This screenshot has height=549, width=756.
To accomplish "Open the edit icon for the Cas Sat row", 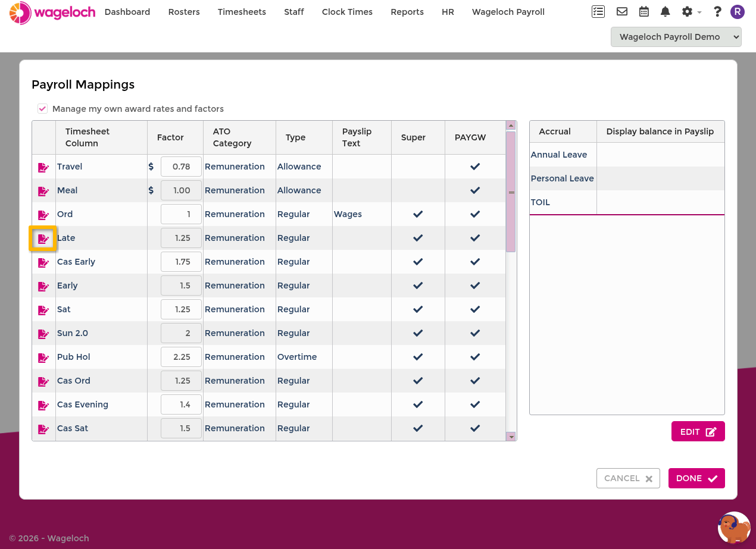I will pos(43,429).
